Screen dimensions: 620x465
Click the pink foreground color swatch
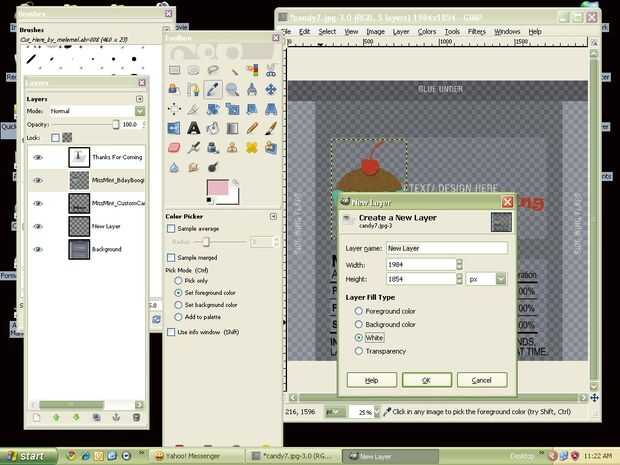point(217,187)
